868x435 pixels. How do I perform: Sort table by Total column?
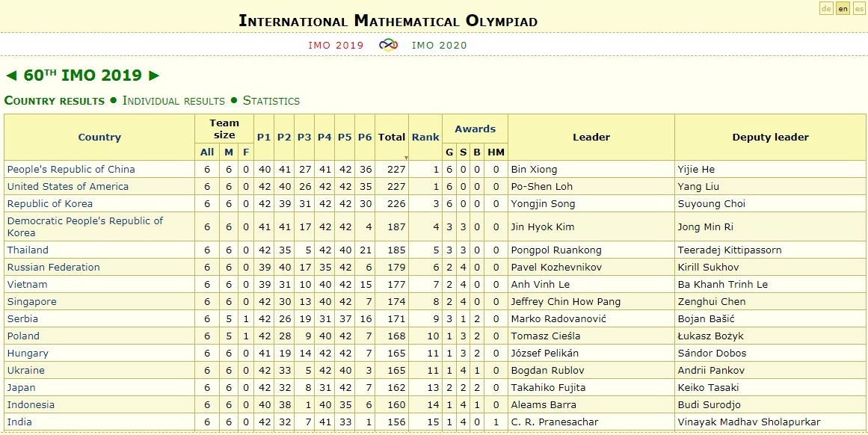(391, 138)
